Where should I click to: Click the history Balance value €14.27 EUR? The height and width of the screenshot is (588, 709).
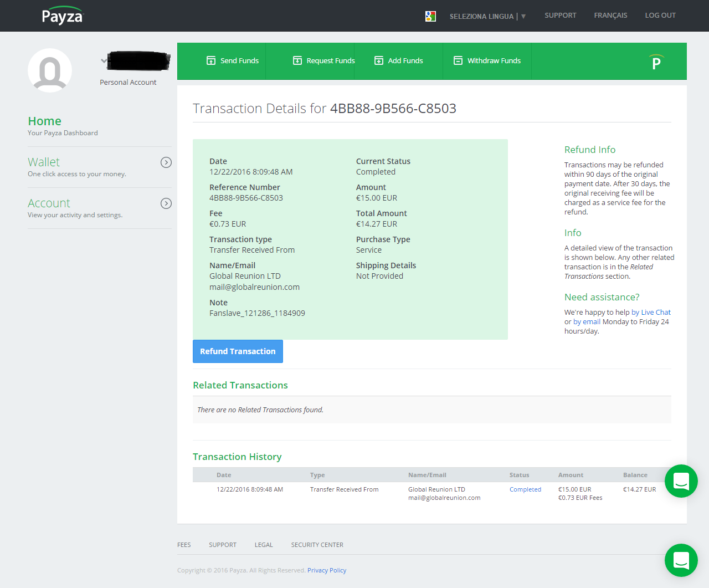pos(639,489)
